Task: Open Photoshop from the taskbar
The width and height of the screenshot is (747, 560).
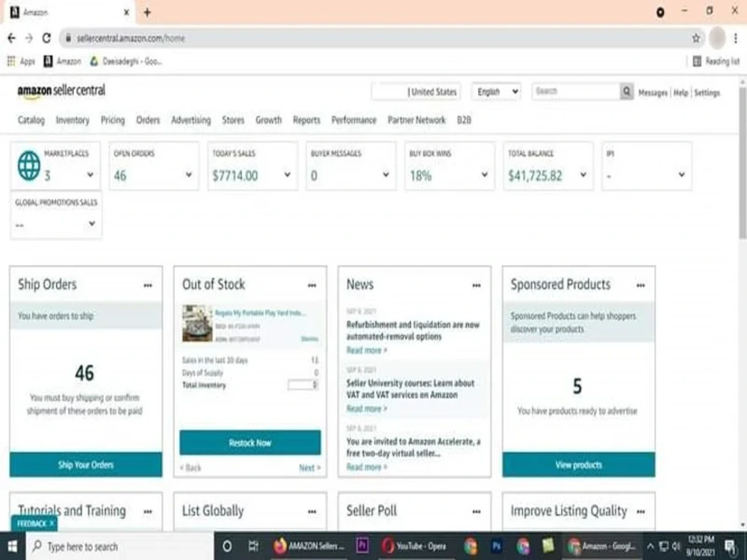Action: (497, 547)
